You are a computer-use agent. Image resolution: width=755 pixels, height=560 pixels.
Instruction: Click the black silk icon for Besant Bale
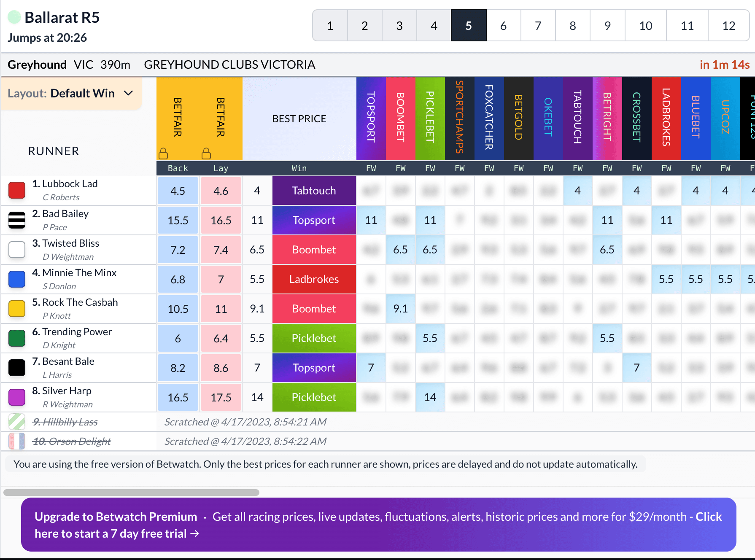point(16,367)
